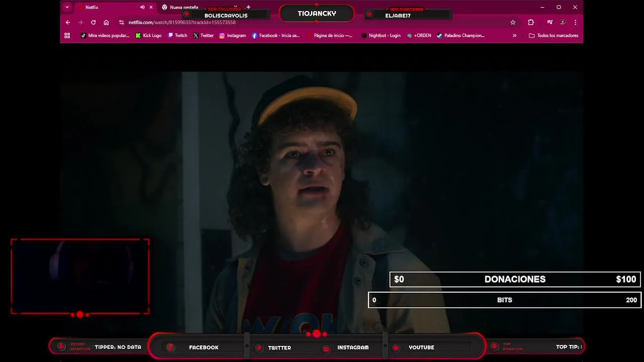Image resolution: width=644 pixels, height=362 pixels.
Task: Click the BOLISCRAYOLIS new follower name
Action: coord(226,16)
